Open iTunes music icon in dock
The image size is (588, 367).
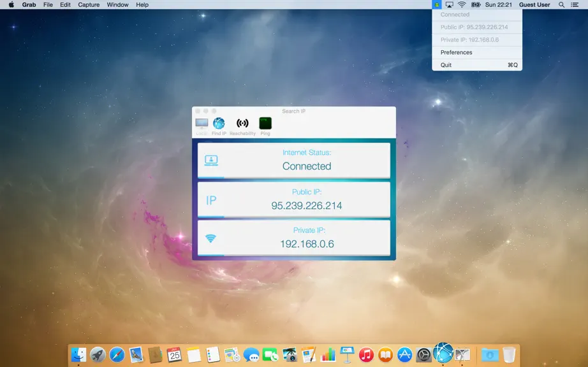(366, 354)
